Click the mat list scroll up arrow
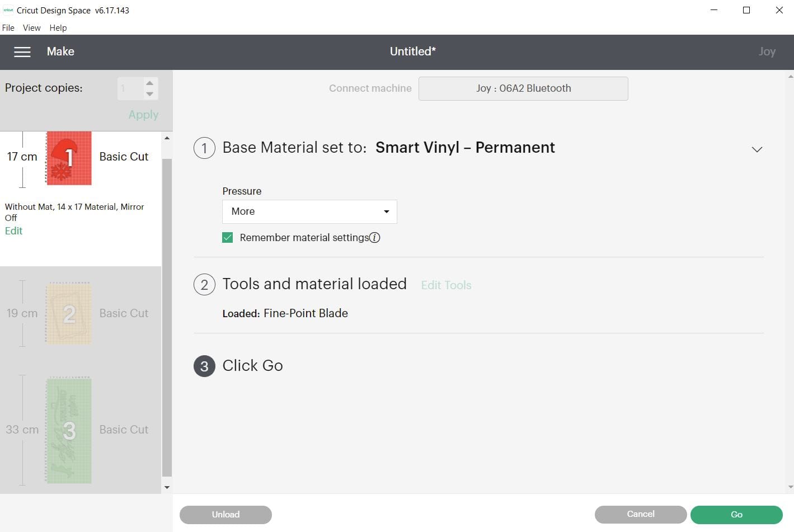The image size is (794, 532). point(167,138)
